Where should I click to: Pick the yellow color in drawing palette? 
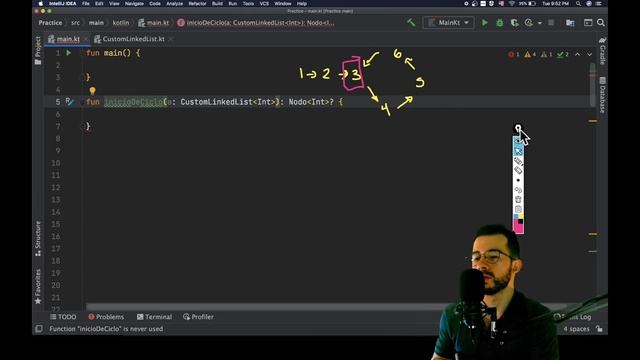(521, 217)
